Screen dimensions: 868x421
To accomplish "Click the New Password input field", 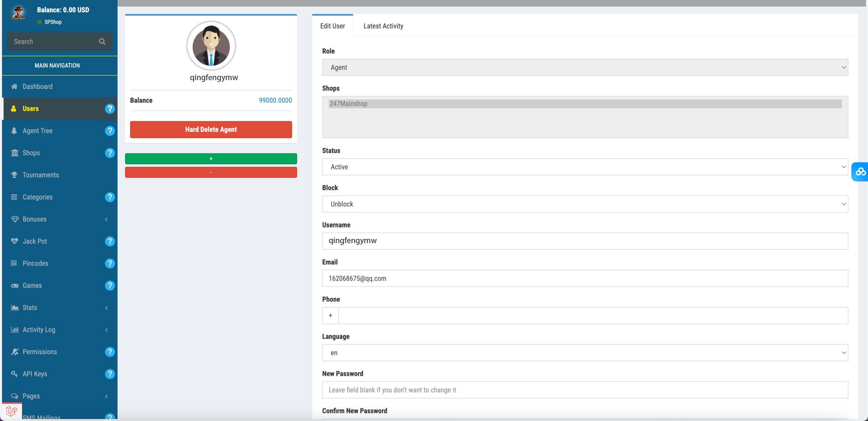I will click(x=585, y=390).
